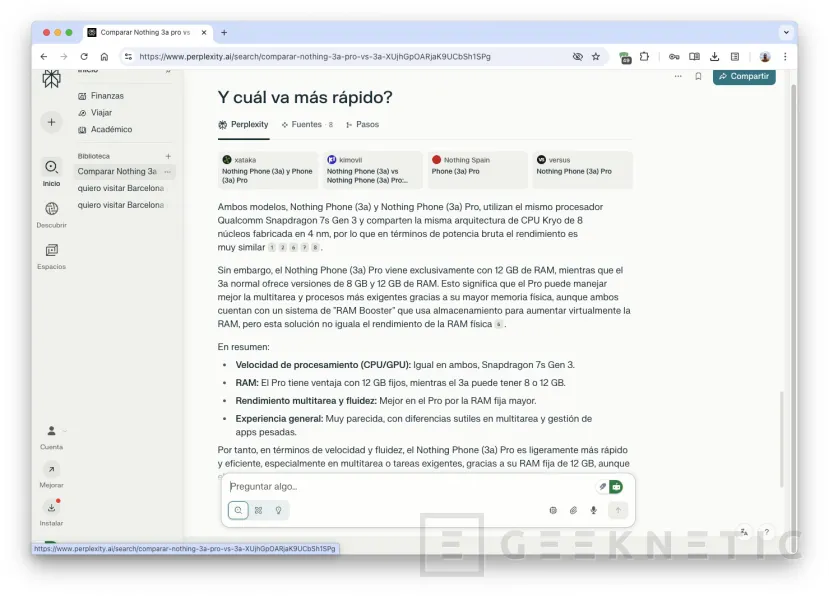Click the green extension icon in toolbar
Image resolution: width=829 pixels, height=596 pixels.
pyautogui.click(x=625, y=58)
